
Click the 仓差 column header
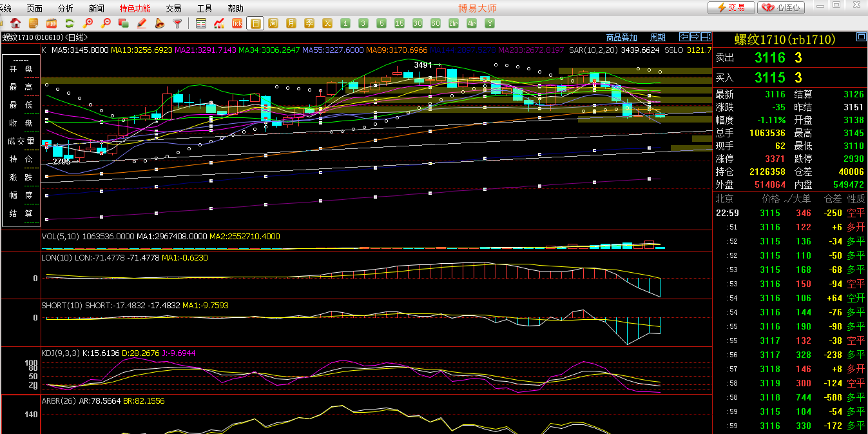[x=833, y=199]
